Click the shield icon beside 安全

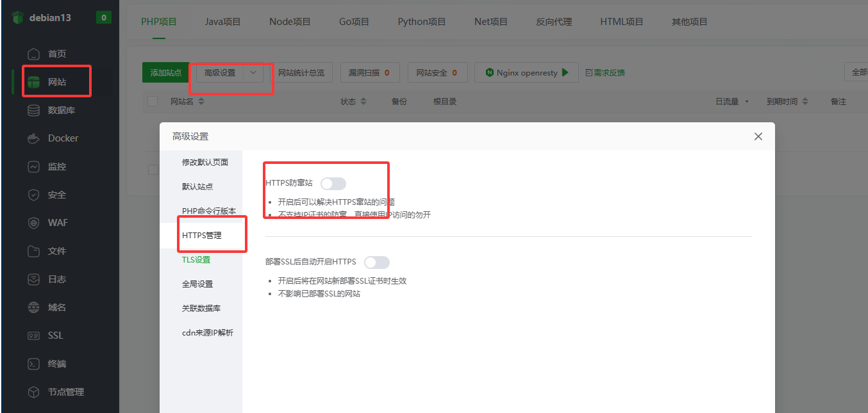(34, 195)
